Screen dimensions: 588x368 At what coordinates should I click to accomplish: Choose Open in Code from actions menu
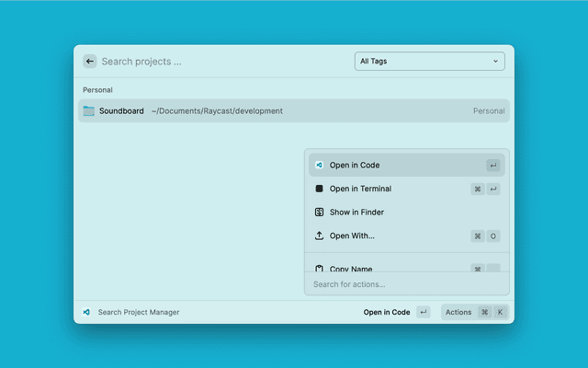355,166
